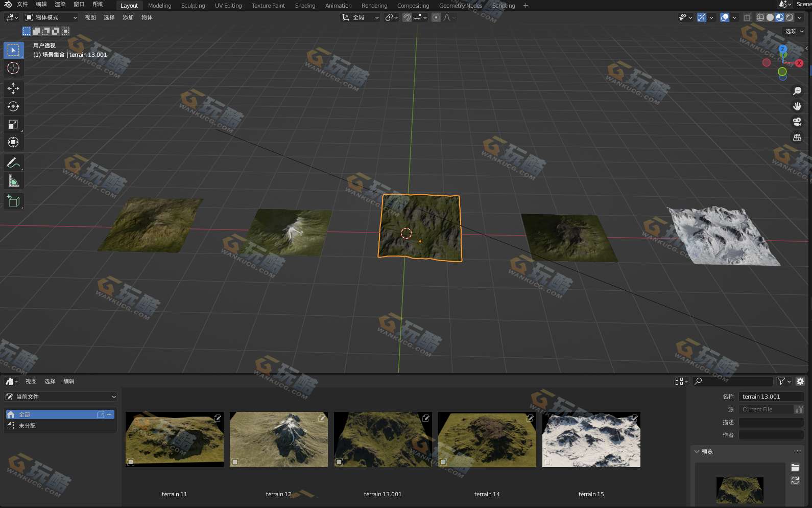Image resolution: width=812 pixels, height=508 pixels.
Task: Click the pan view hand icon
Action: (x=797, y=106)
